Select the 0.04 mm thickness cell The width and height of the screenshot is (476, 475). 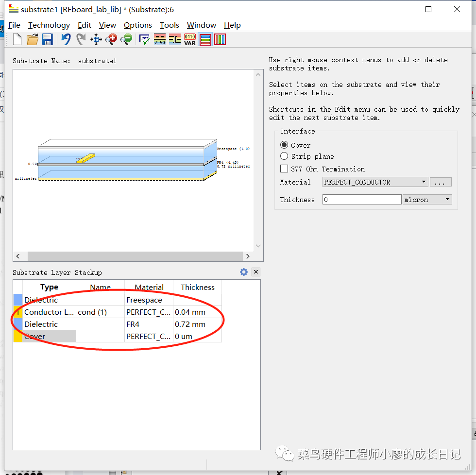(x=197, y=312)
